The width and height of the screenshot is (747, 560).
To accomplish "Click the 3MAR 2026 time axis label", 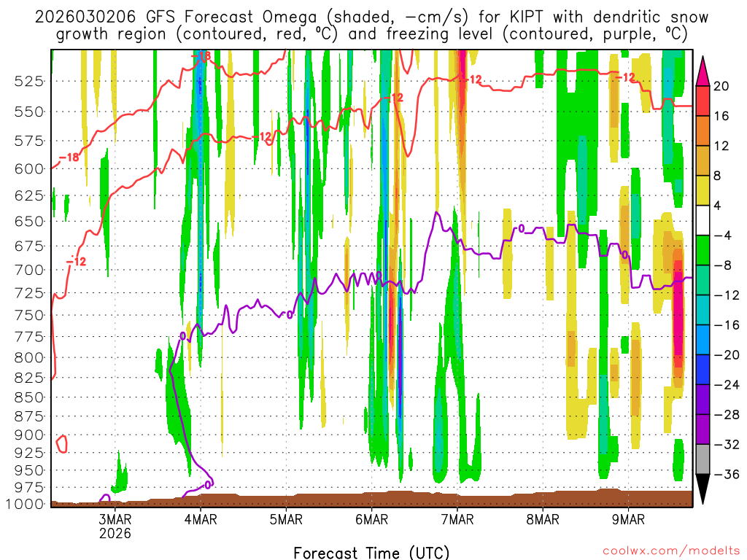I will 115,526.
